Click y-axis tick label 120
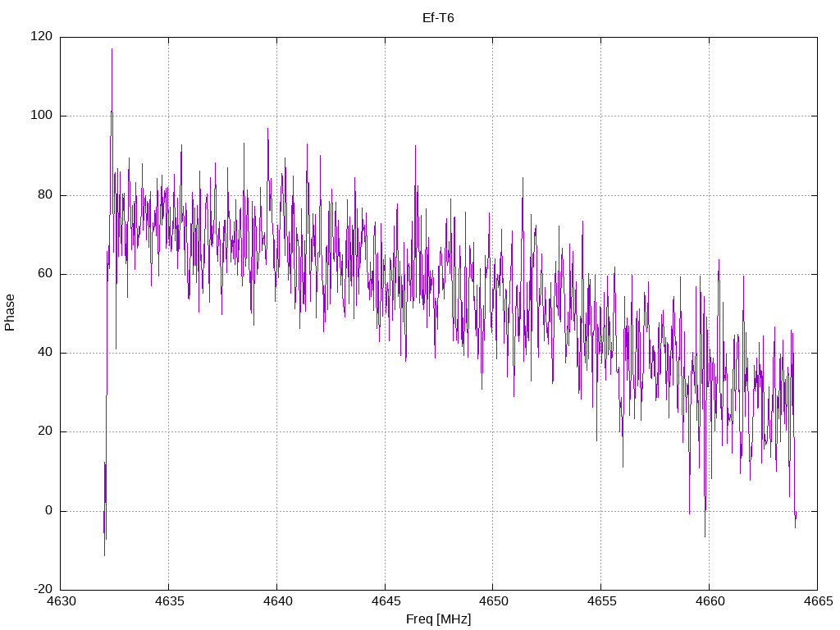840x630 pixels. pyautogui.click(x=42, y=36)
